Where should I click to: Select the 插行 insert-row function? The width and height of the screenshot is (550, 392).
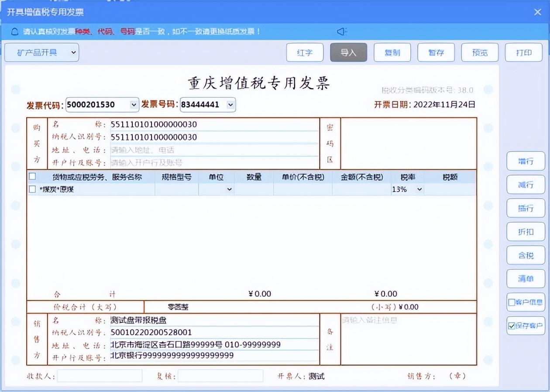pos(526,208)
